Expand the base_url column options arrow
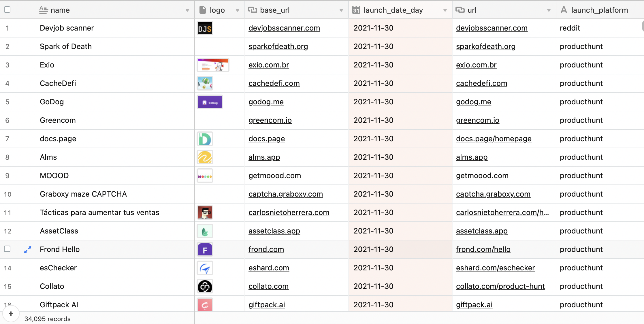The width and height of the screenshot is (644, 324). click(341, 10)
